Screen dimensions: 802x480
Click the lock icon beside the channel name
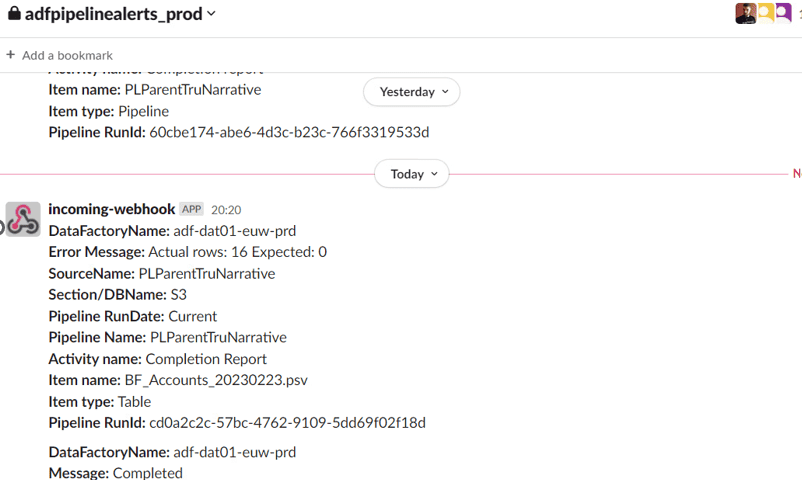click(14, 14)
